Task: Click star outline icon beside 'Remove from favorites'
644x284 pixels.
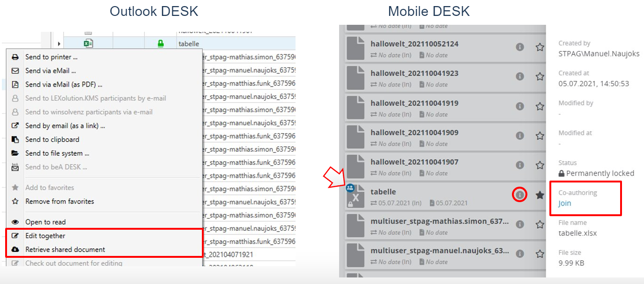Action: pos(15,201)
